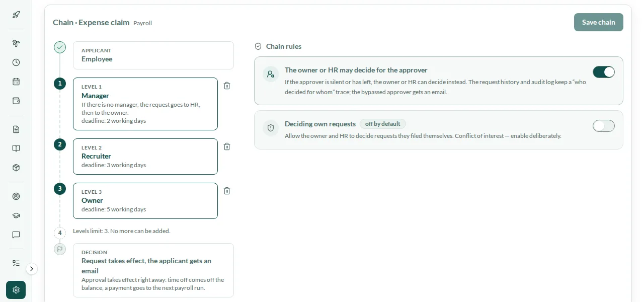Select the Level 2 Recruiter card

click(145, 157)
